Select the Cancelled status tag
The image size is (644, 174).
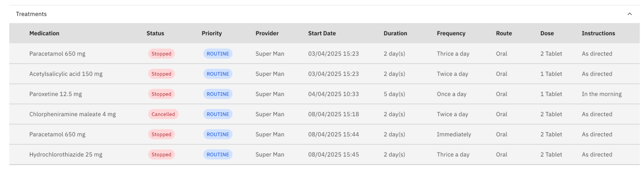tap(163, 114)
